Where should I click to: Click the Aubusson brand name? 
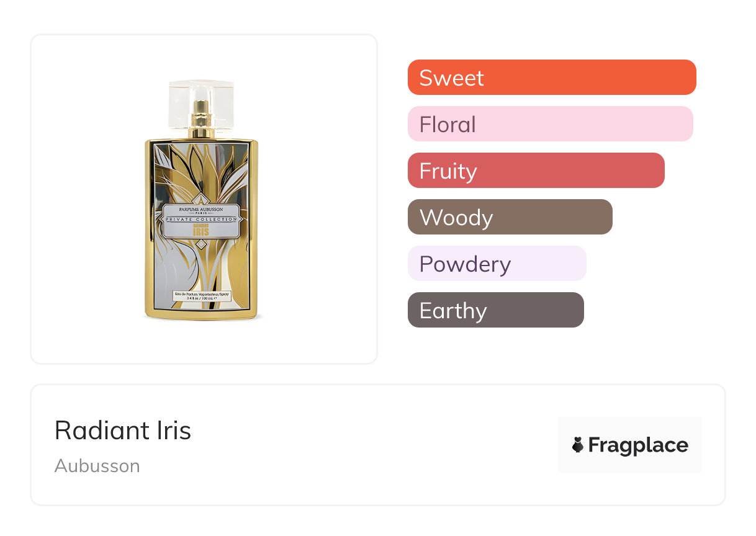click(97, 466)
